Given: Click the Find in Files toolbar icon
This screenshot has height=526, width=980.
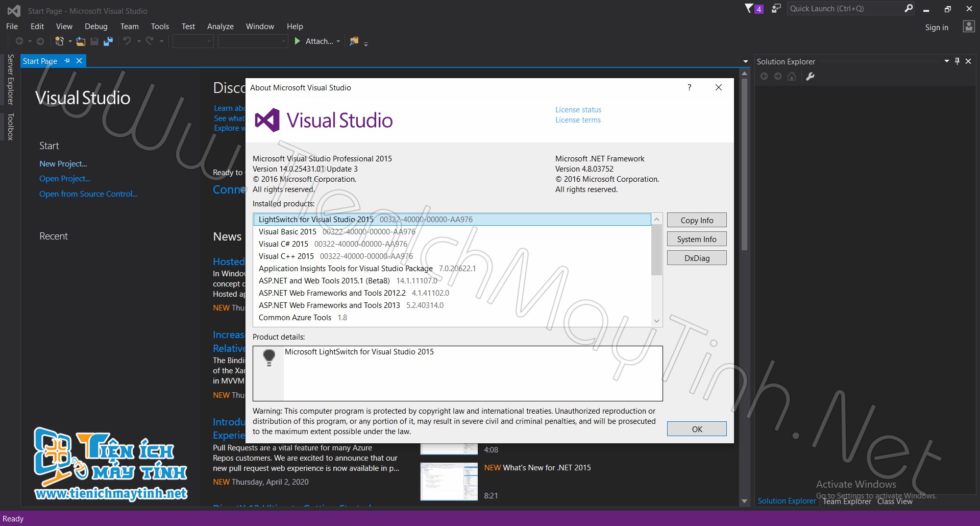Looking at the screenshot, I should click(x=354, y=41).
